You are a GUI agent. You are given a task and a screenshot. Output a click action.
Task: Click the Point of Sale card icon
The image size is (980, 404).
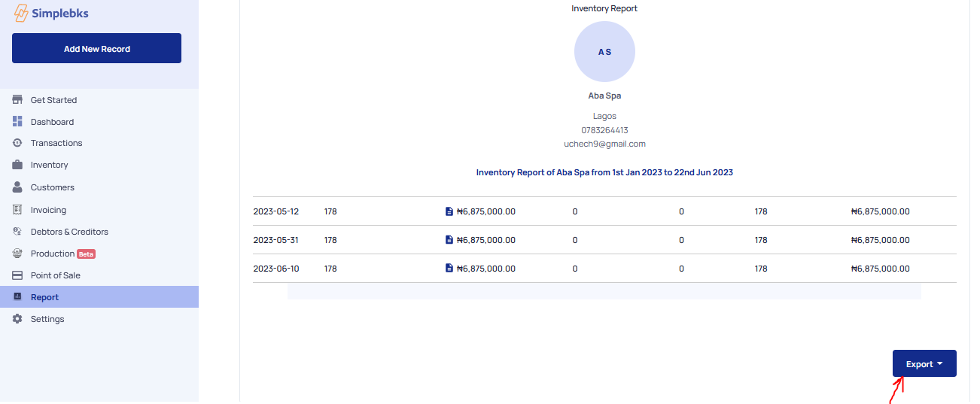(x=17, y=275)
